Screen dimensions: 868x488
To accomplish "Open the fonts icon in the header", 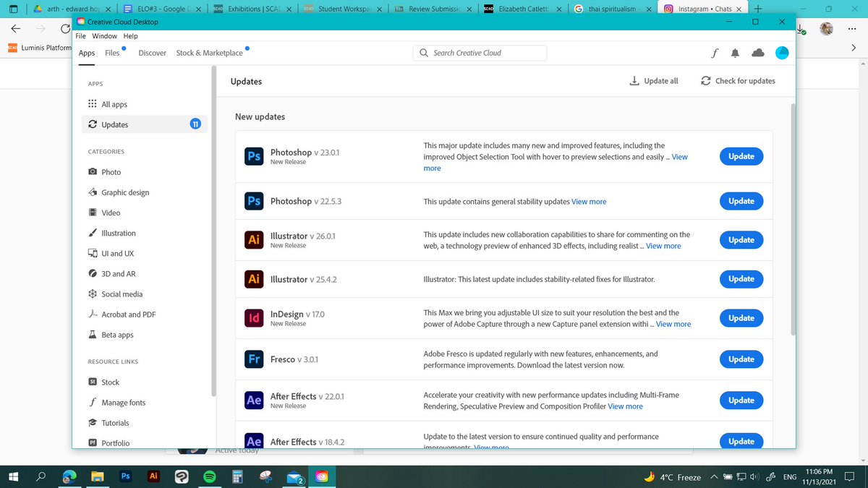I will [714, 53].
